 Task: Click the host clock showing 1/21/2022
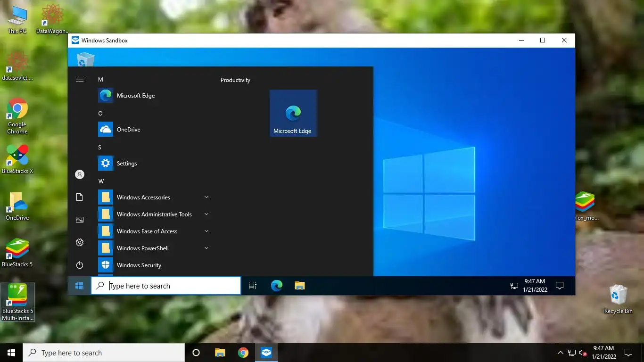pos(603,353)
